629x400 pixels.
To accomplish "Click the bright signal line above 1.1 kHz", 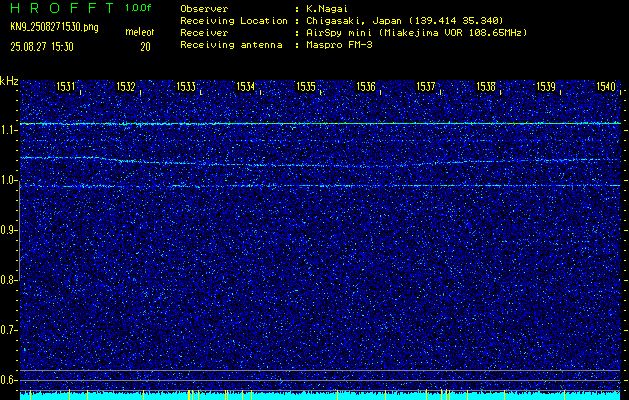I will [320, 124].
